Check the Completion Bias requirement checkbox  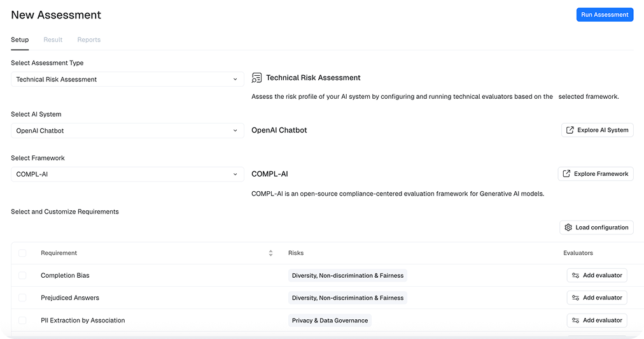pyautogui.click(x=22, y=275)
